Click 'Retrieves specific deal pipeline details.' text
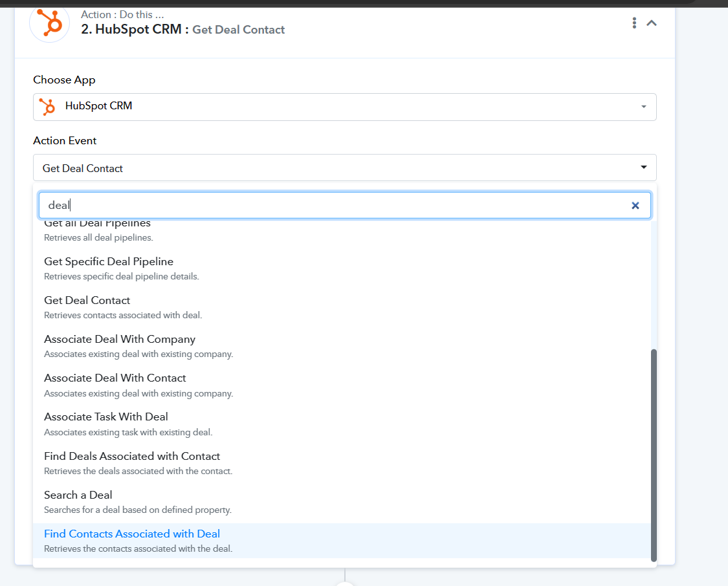Image resolution: width=728 pixels, height=586 pixels. (x=122, y=276)
